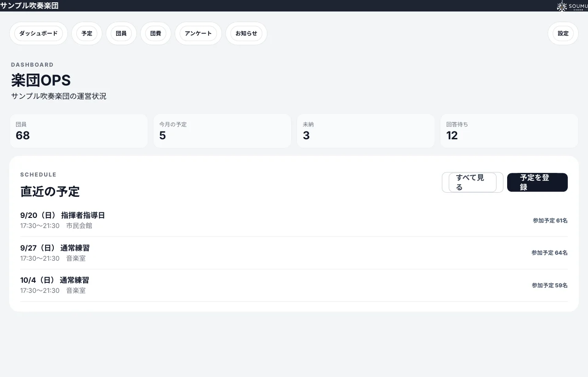The image size is (588, 377).
Task: Click 参加予定 61名 text
Action: click(x=550, y=221)
